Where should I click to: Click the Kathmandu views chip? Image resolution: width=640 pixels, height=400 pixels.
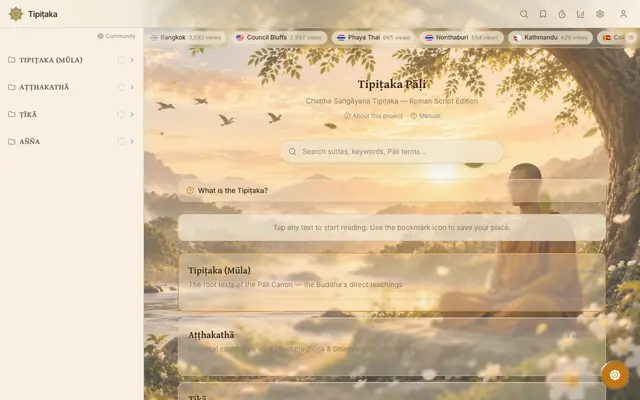(550, 38)
